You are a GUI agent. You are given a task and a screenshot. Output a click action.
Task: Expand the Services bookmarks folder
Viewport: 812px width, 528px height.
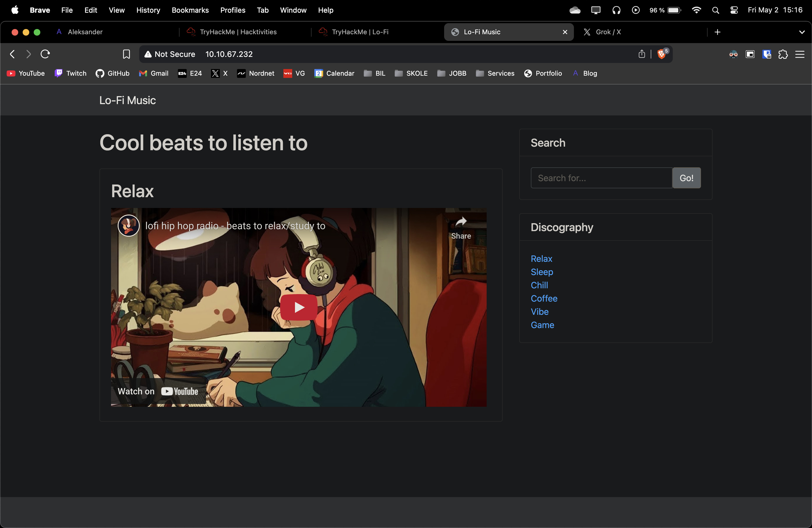[x=495, y=73]
